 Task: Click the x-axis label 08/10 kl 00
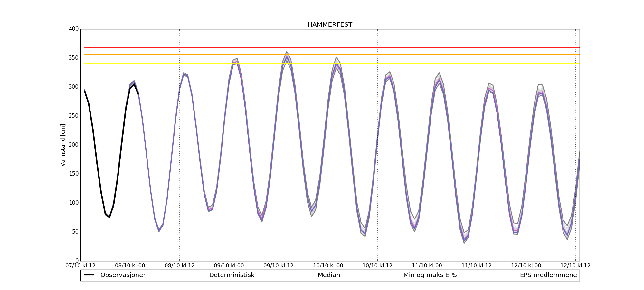[x=130, y=266]
